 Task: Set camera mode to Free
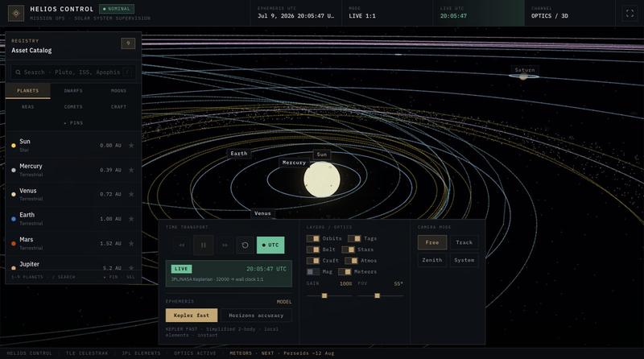[x=432, y=243]
